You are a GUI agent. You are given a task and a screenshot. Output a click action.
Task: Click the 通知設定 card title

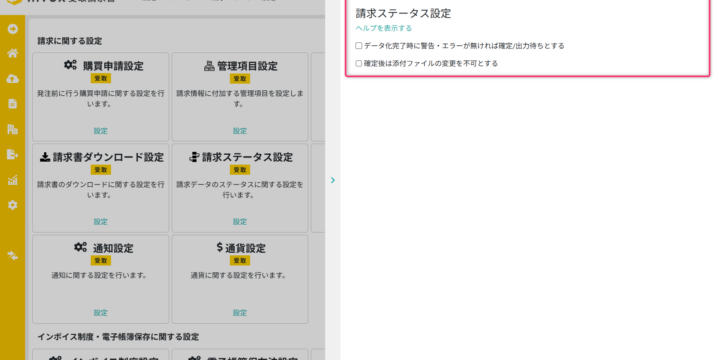pyautogui.click(x=113, y=248)
